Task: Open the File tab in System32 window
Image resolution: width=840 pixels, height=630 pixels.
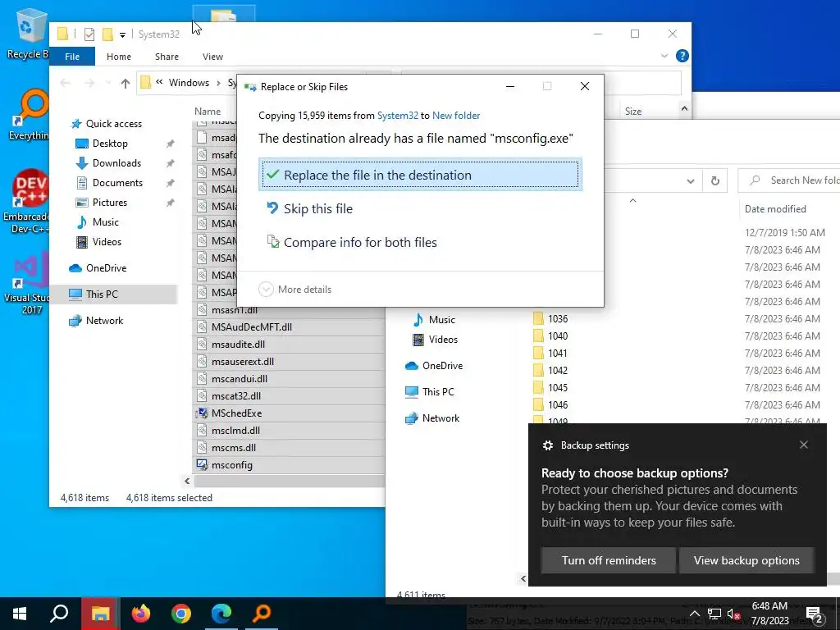Action: point(72,57)
